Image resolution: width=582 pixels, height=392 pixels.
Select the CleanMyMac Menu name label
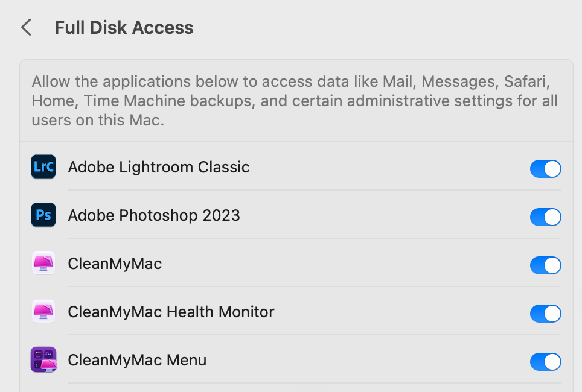[137, 360]
